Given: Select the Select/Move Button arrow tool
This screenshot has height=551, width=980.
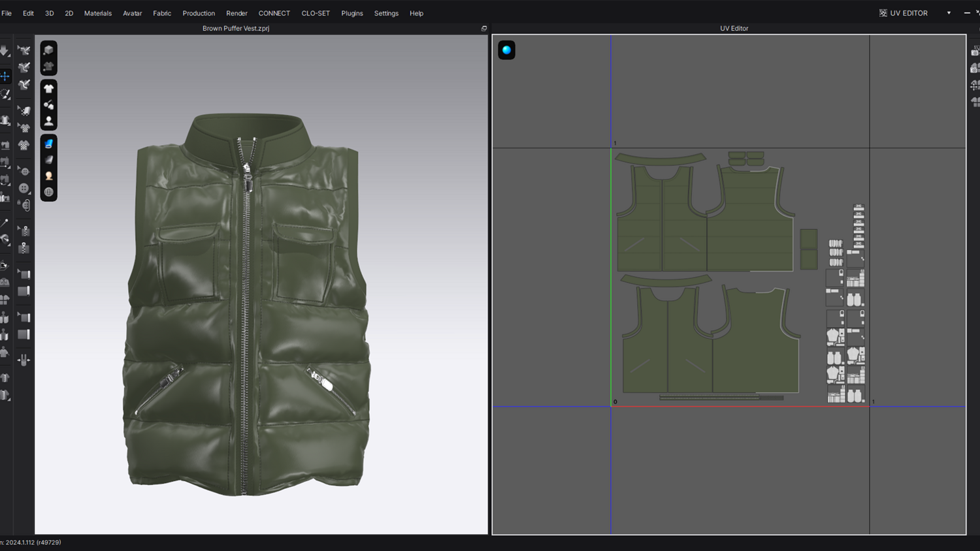Looking at the screenshot, I should pos(24,172).
